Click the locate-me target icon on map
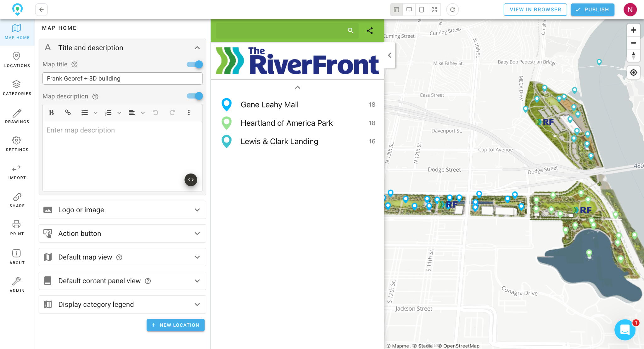 tap(633, 73)
